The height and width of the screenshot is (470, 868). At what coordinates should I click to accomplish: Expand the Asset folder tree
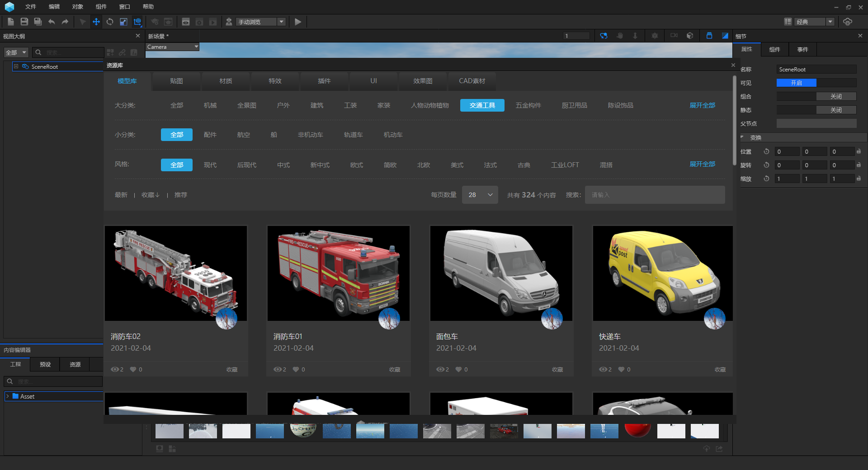pyautogui.click(x=8, y=396)
